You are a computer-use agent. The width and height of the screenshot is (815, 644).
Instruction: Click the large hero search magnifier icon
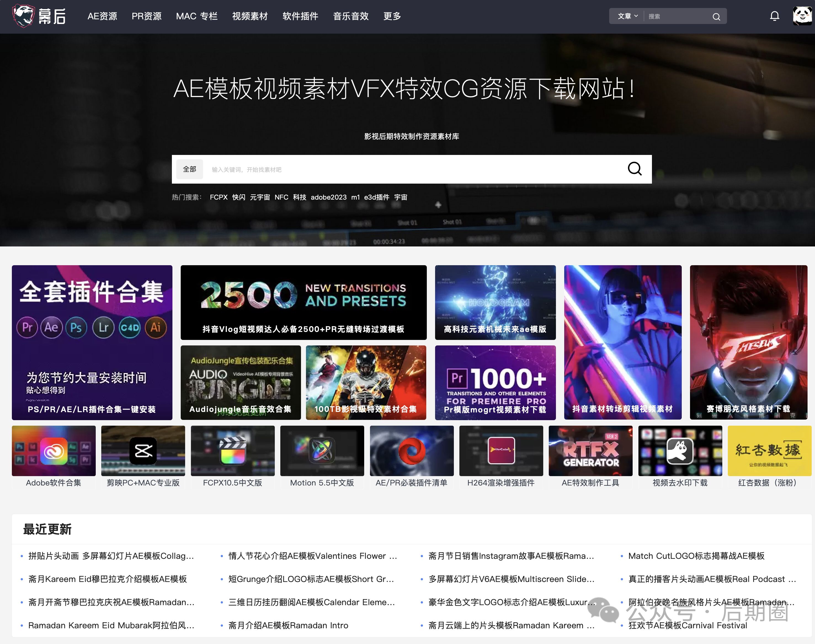[634, 169]
